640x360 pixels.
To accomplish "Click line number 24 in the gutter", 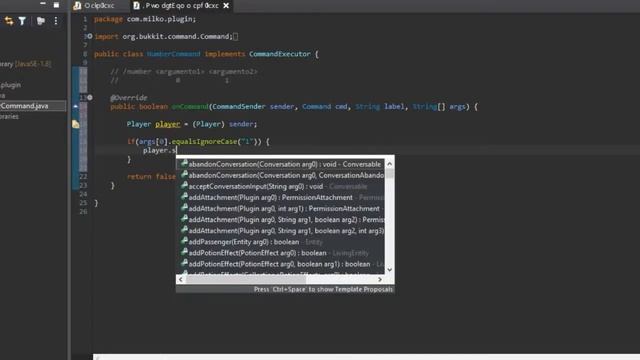I will [x=83, y=194].
